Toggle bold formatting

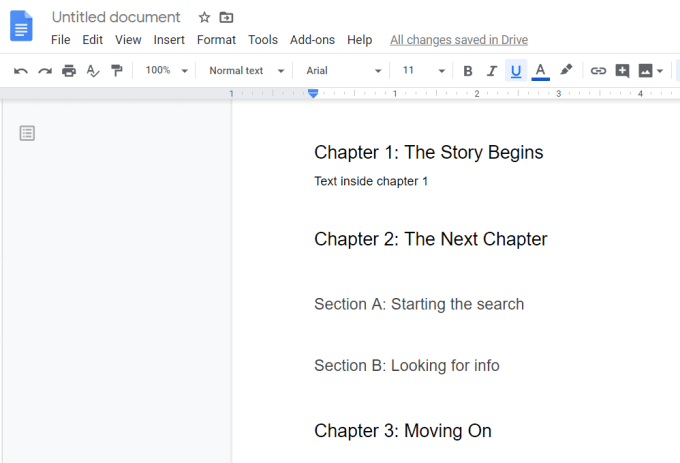point(468,71)
